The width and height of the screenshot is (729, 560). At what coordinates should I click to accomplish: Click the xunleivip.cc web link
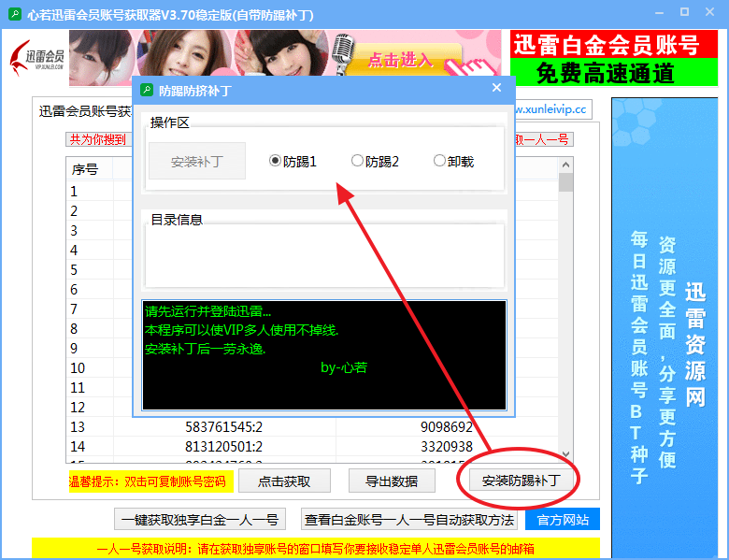[550, 109]
